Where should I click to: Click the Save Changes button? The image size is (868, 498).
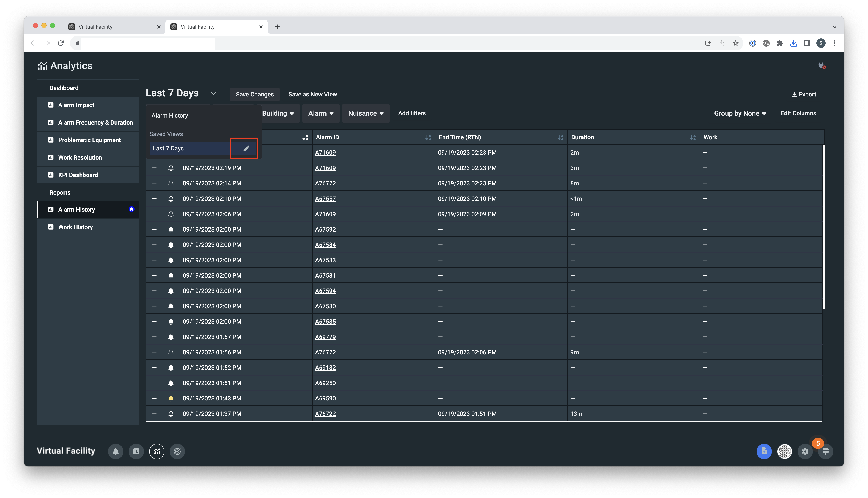(x=255, y=94)
